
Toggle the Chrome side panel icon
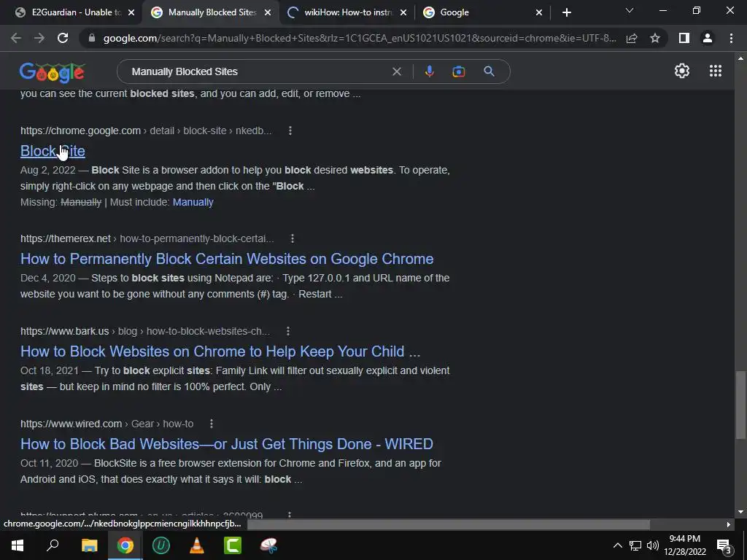(x=684, y=38)
